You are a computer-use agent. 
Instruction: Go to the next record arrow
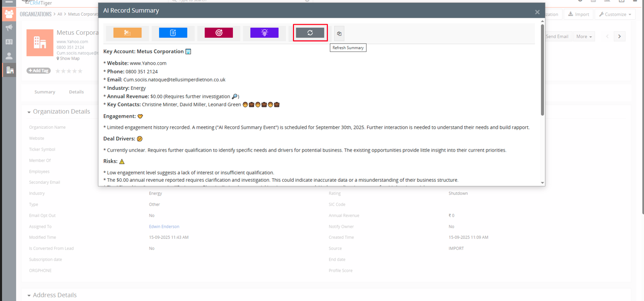[620, 36]
